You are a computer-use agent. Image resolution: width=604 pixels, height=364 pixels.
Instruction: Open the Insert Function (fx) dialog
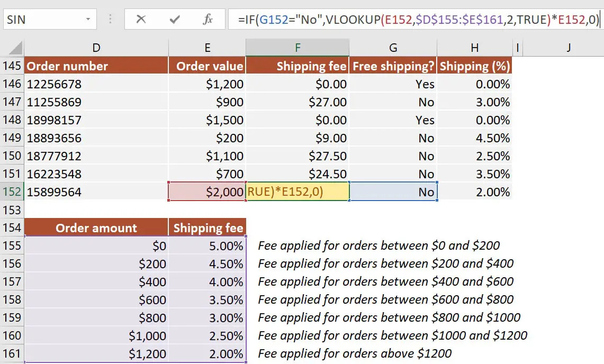point(208,19)
